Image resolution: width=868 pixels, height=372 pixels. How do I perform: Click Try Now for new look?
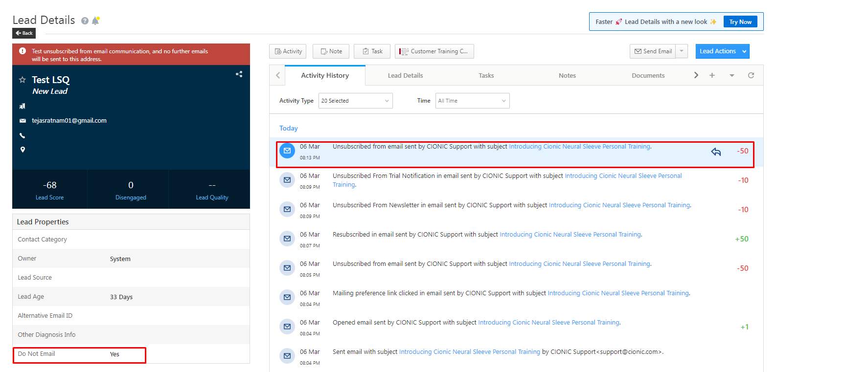point(740,22)
